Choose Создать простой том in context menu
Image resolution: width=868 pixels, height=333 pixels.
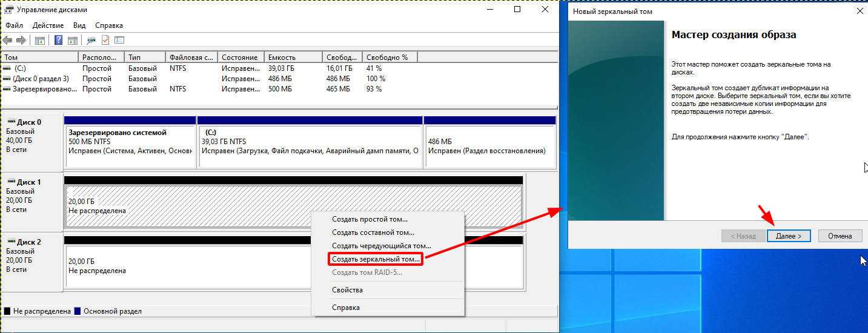tap(369, 219)
